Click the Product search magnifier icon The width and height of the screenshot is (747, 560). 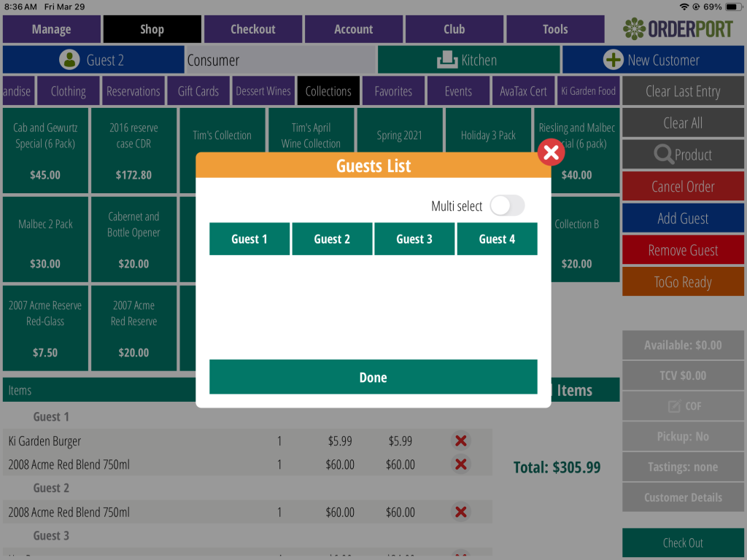click(664, 155)
